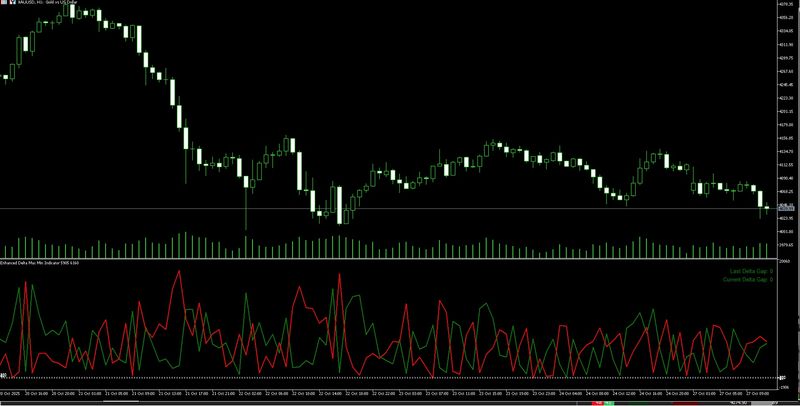Click the divider between price chart and indicator

[x=400, y=258]
